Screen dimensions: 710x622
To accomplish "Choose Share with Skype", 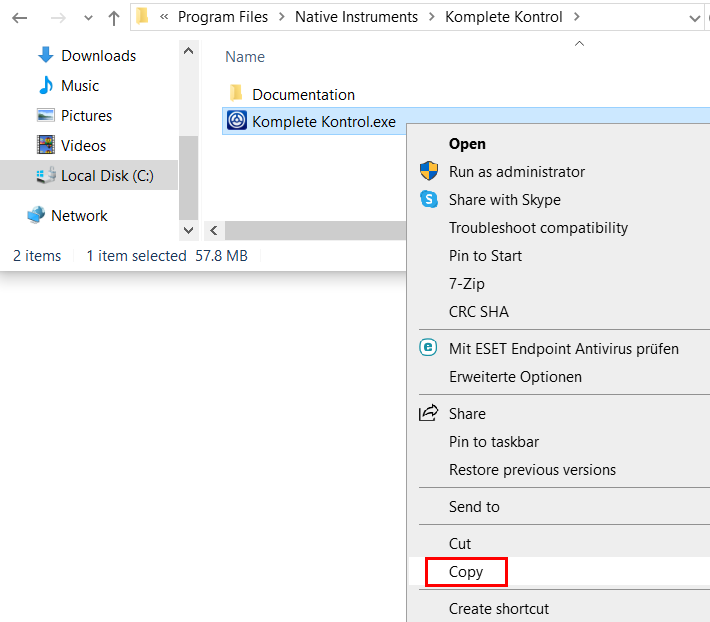I will (505, 200).
